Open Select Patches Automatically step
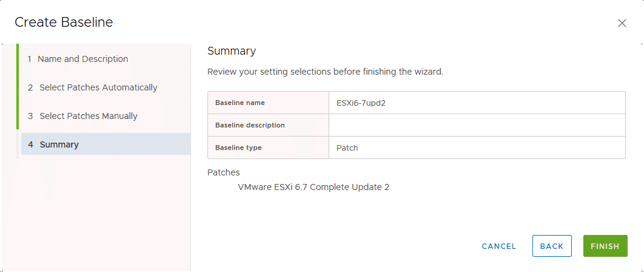This screenshot has height=272, width=644. tap(98, 87)
